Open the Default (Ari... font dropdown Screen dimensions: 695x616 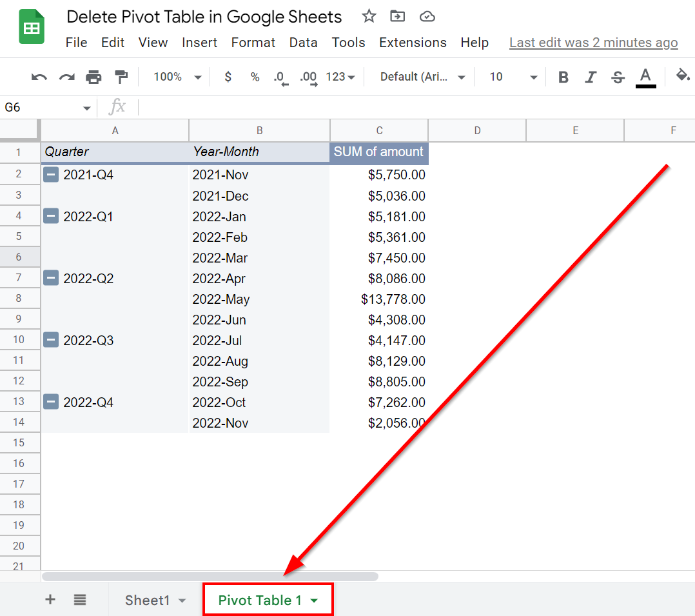[x=423, y=77]
